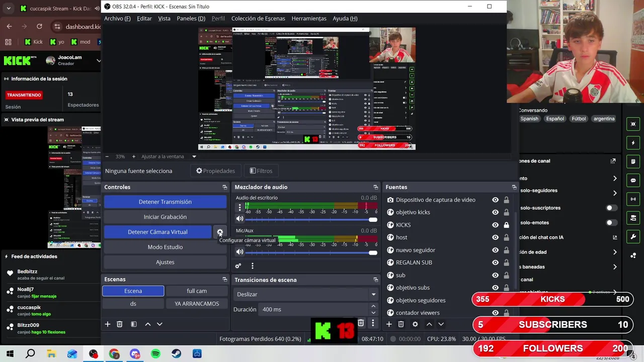This screenshot has width=644, height=362.
Task: Delete selected scene with trash icon
Action: (120, 324)
